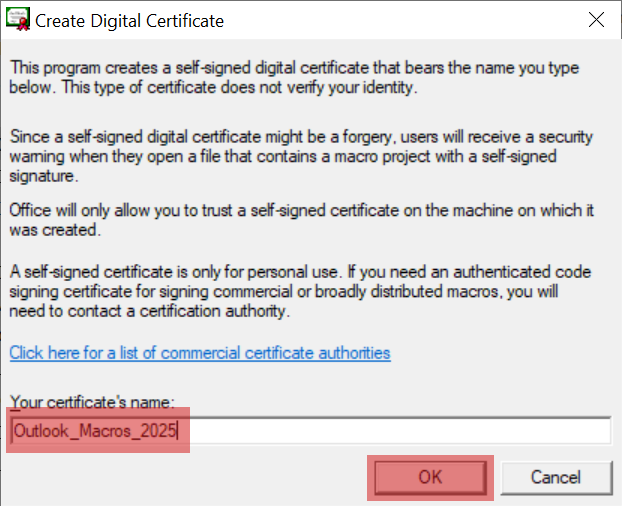Image resolution: width=622 pixels, height=506 pixels.
Task: Open the commercial certificate authorities list link
Action: tap(200, 353)
